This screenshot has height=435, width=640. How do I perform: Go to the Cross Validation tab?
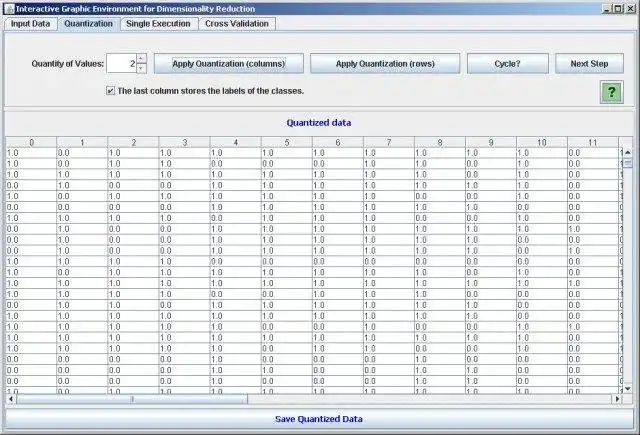(237, 24)
